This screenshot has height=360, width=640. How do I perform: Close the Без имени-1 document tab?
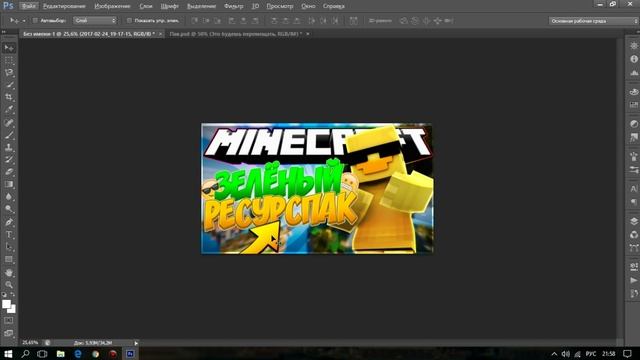160,34
